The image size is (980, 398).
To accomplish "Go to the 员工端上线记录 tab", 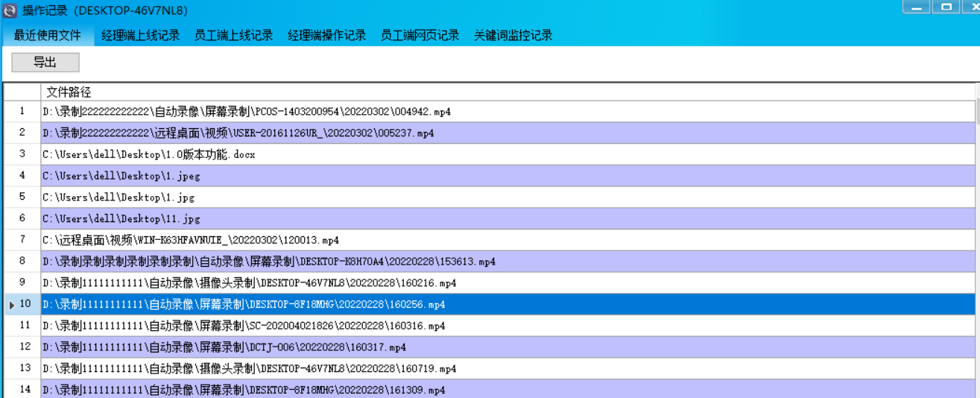I will [x=233, y=35].
